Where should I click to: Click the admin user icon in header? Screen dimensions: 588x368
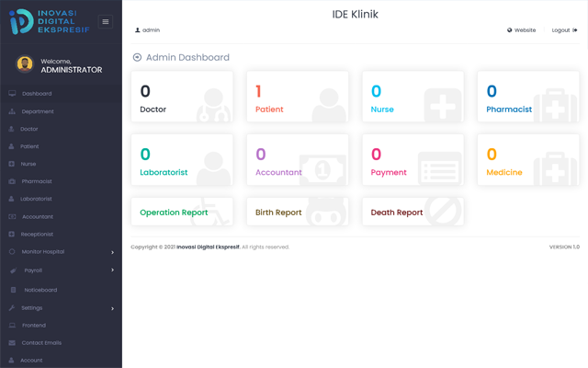click(137, 30)
